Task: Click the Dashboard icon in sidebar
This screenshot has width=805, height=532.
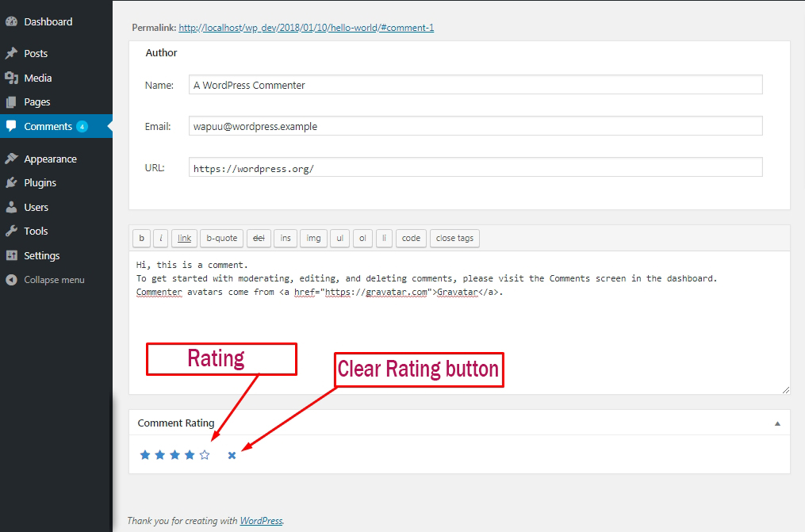Action: (11, 21)
